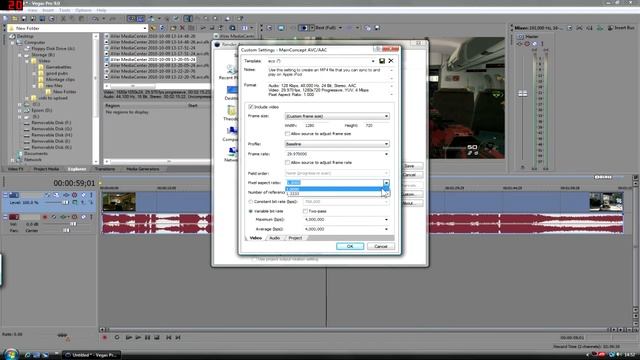Image resolution: width=640 pixels, height=360 pixels.
Task: Delete the template using the X icon
Action: tap(391, 61)
